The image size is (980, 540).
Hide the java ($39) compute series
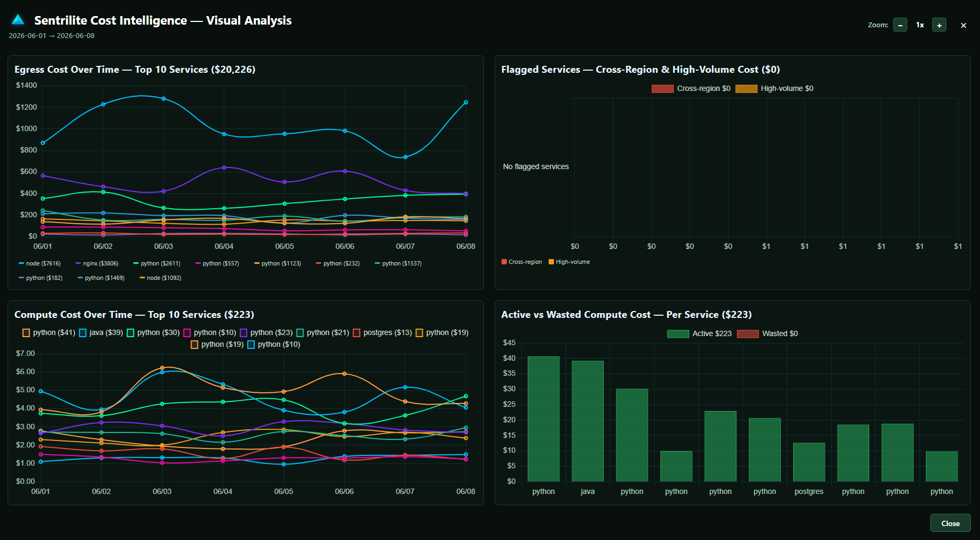pos(101,332)
